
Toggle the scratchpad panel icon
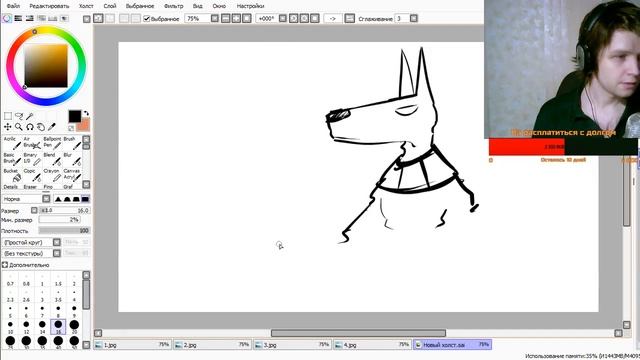coord(64,18)
